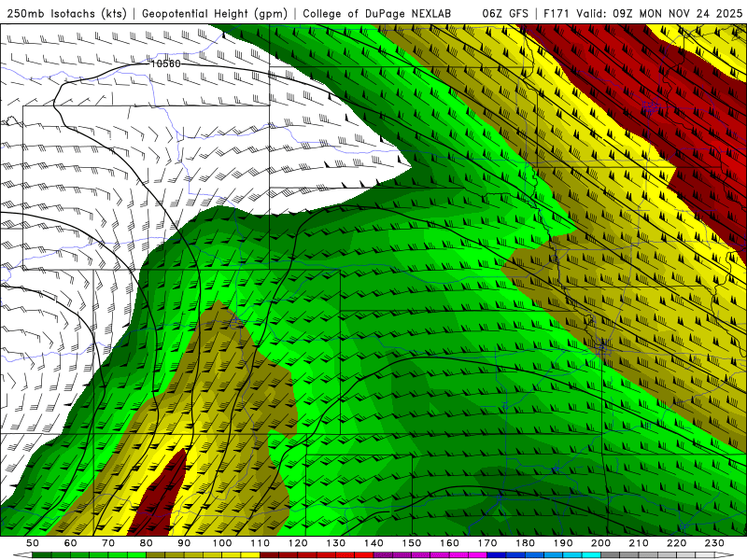This screenshot has width=747, height=560.
Task: Click the colorbar label "150"
Action: click(x=412, y=543)
